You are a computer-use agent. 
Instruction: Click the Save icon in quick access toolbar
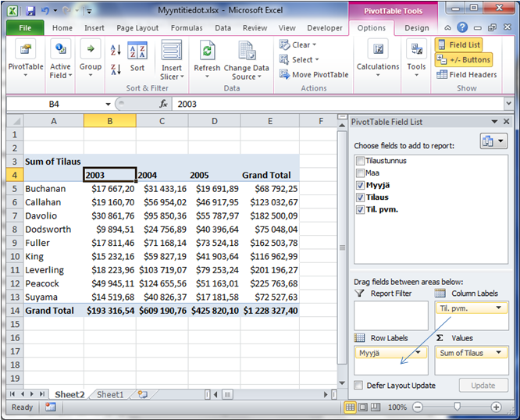point(30,12)
